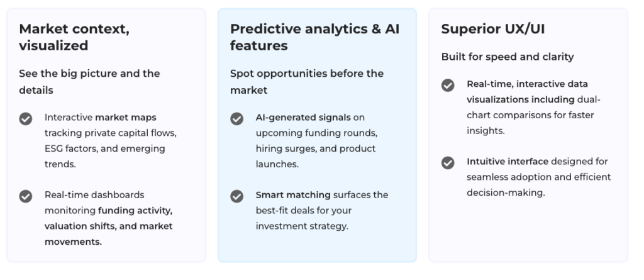Image resolution: width=644 pixels, height=280 pixels.
Task: Select the "Superior UX/UI" card title
Action: point(484,29)
